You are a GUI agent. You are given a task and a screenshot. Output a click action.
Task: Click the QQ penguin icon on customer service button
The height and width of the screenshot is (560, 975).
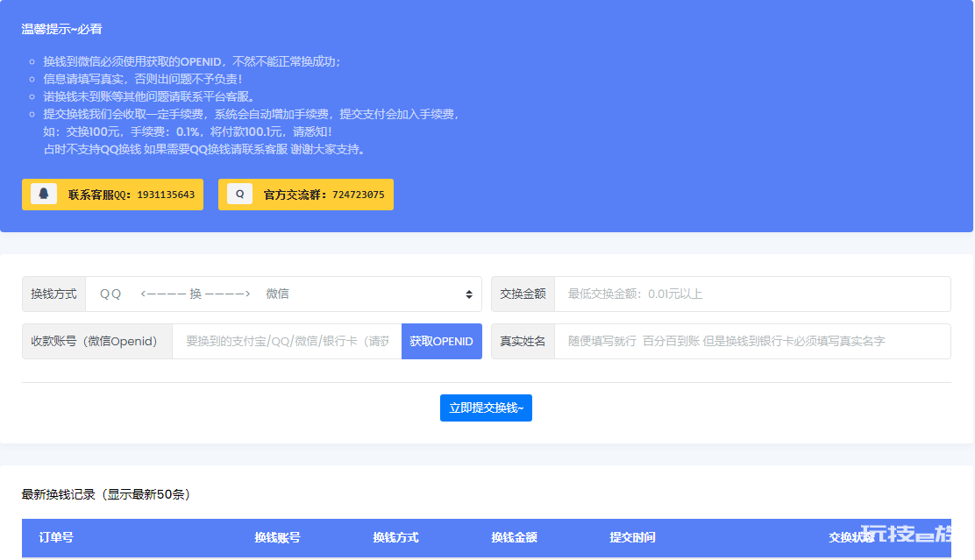click(x=44, y=194)
